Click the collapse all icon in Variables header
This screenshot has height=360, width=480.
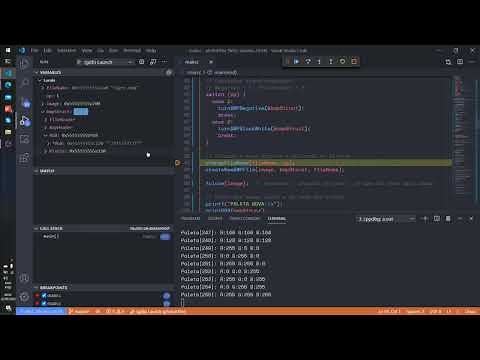pyautogui.click(x=169, y=72)
